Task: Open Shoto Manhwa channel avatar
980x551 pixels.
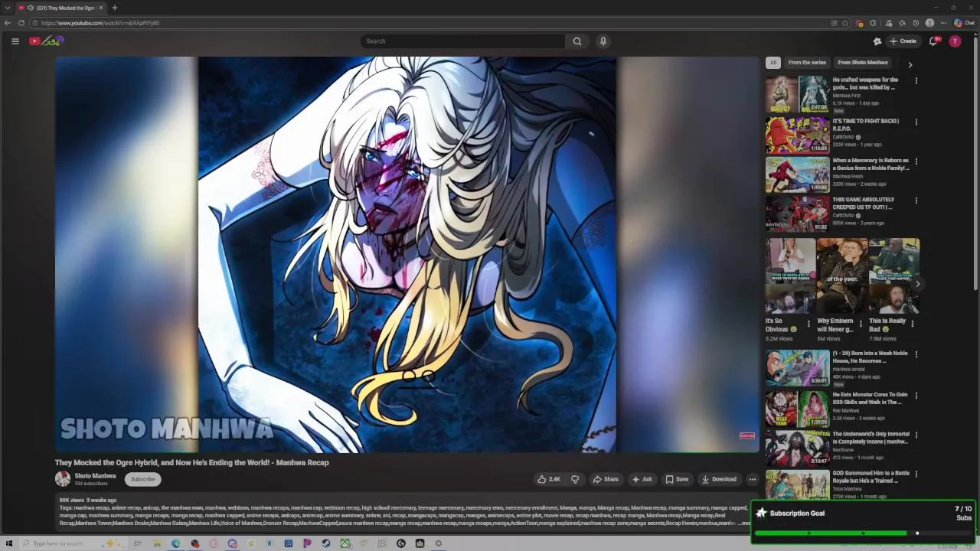Action: [63, 479]
